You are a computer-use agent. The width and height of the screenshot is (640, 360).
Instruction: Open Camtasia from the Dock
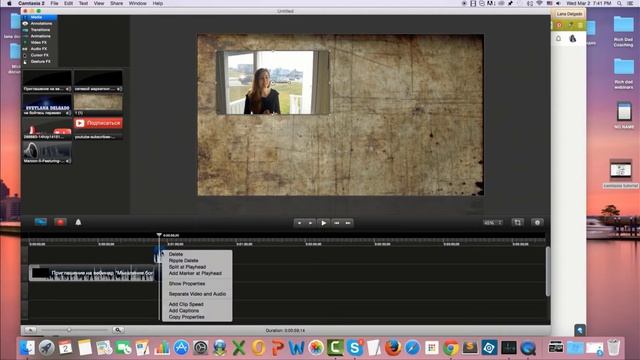(x=336, y=348)
